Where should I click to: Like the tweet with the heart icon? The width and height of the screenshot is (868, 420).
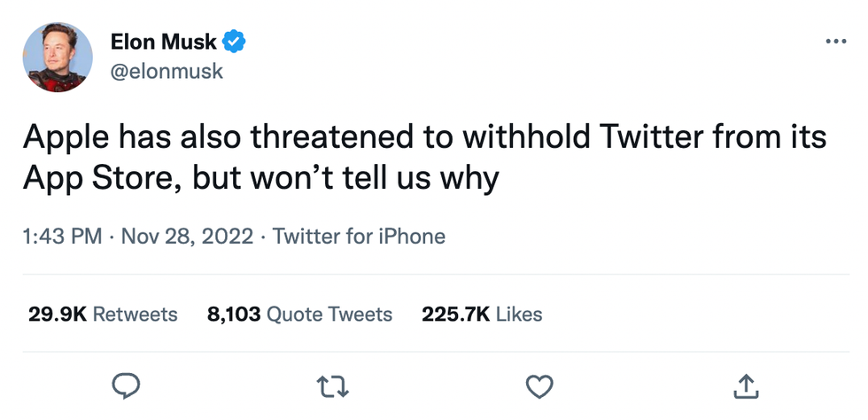pos(539,384)
